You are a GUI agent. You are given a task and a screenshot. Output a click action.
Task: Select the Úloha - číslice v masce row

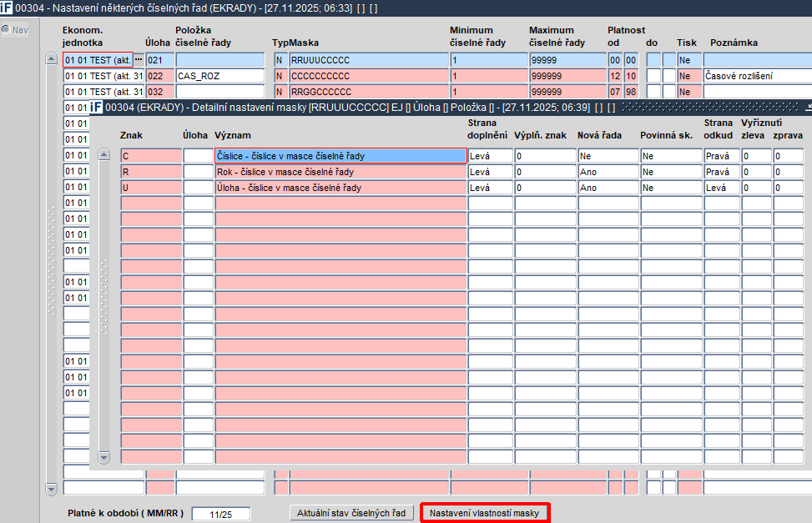point(340,188)
